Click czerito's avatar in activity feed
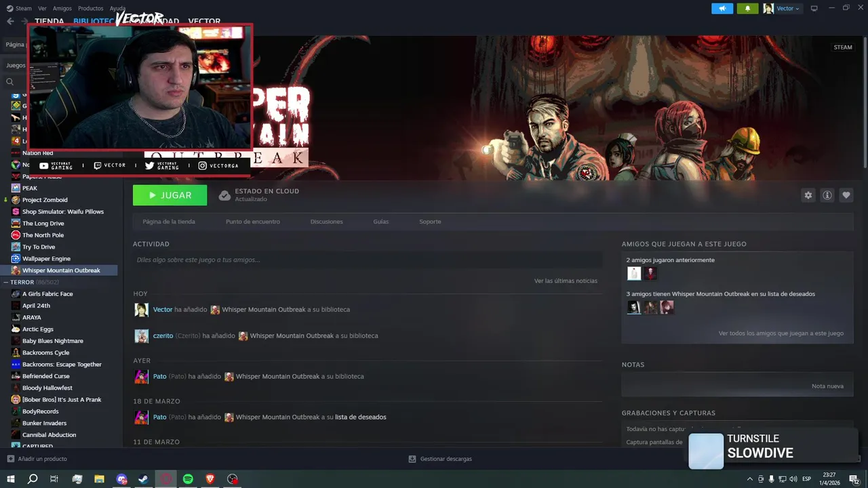Viewport: 868px width, 488px height. pos(141,335)
